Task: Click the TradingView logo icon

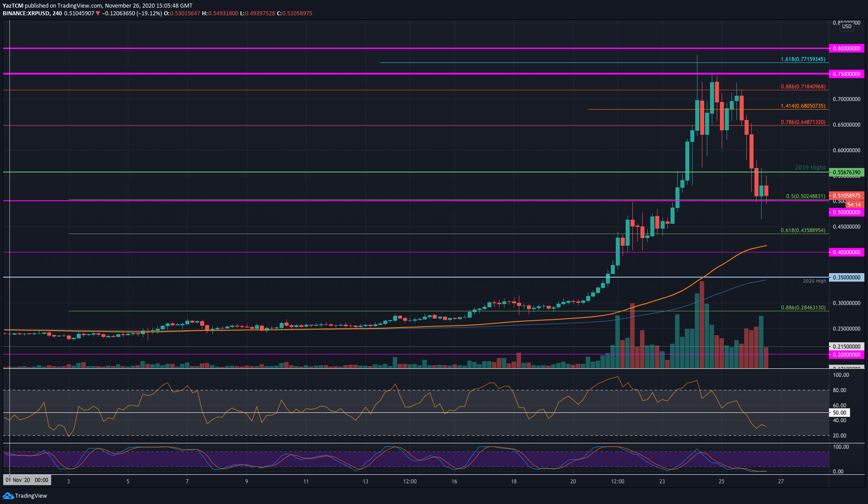Action: [8, 495]
